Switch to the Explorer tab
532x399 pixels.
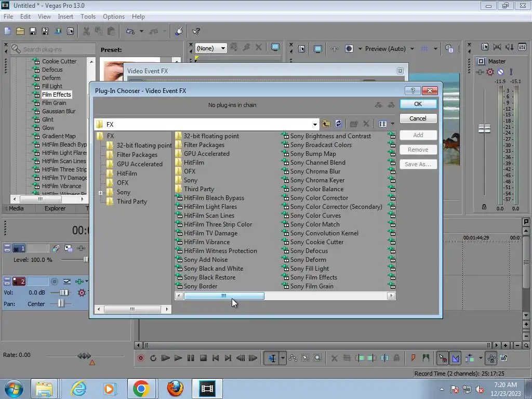pyautogui.click(x=55, y=208)
